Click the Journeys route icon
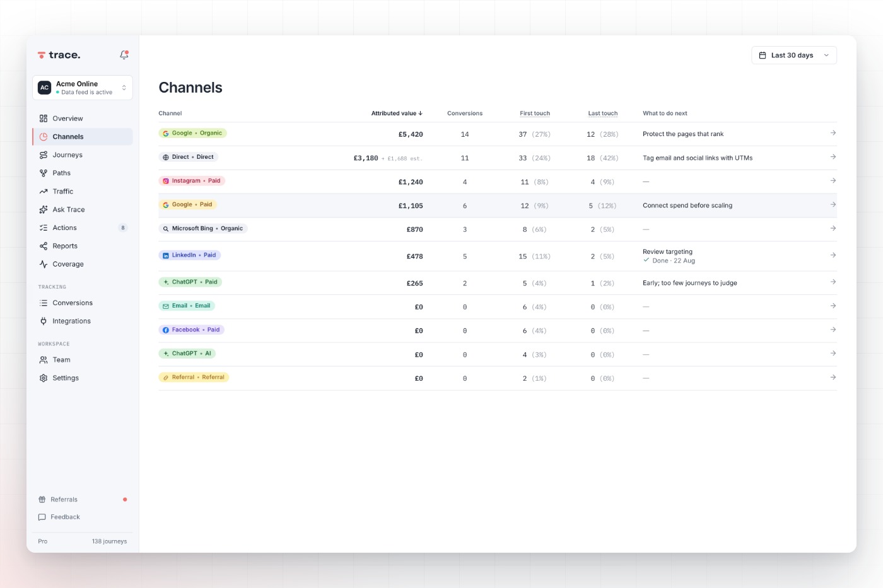The height and width of the screenshot is (588, 883). point(44,155)
